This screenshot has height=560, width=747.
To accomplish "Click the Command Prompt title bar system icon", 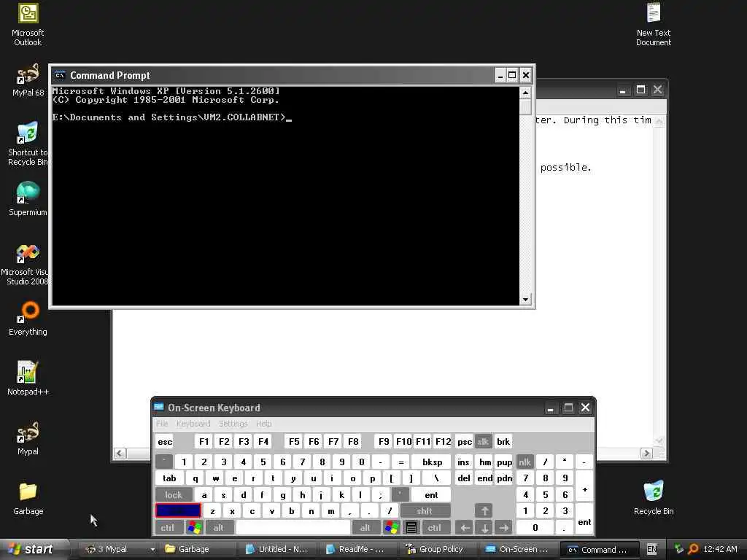I will (60, 75).
